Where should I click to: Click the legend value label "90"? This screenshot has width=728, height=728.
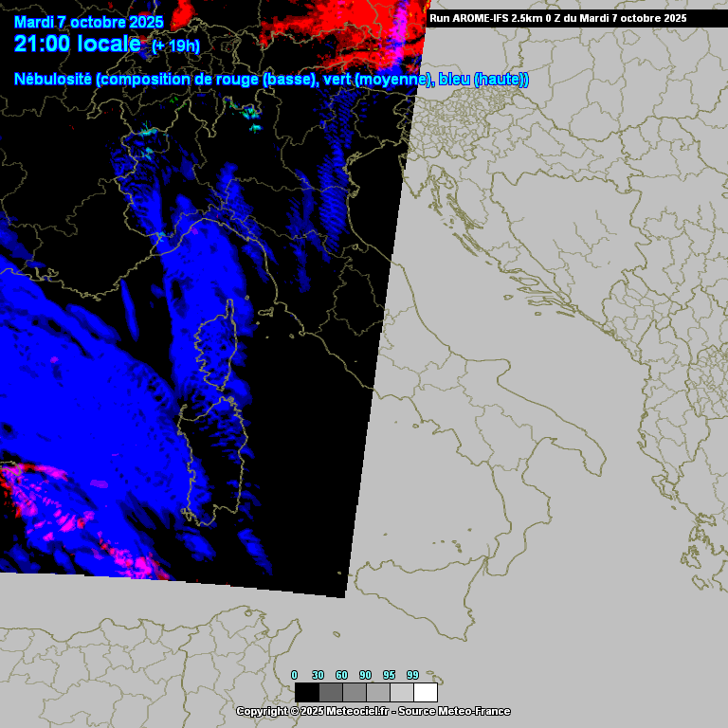coord(366,675)
